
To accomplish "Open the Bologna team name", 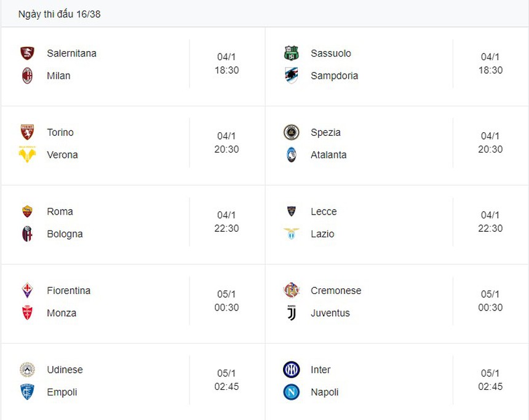I will (x=65, y=234).
